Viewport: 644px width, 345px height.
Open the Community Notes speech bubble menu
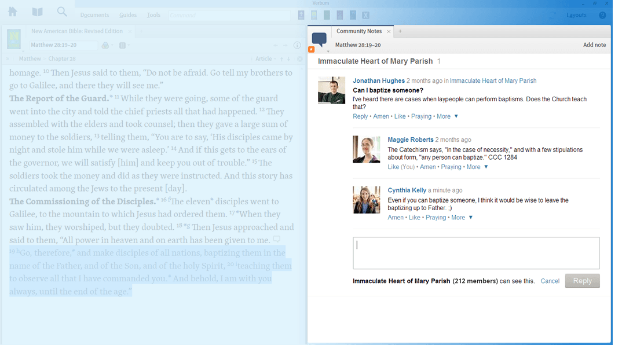point(319,41)
